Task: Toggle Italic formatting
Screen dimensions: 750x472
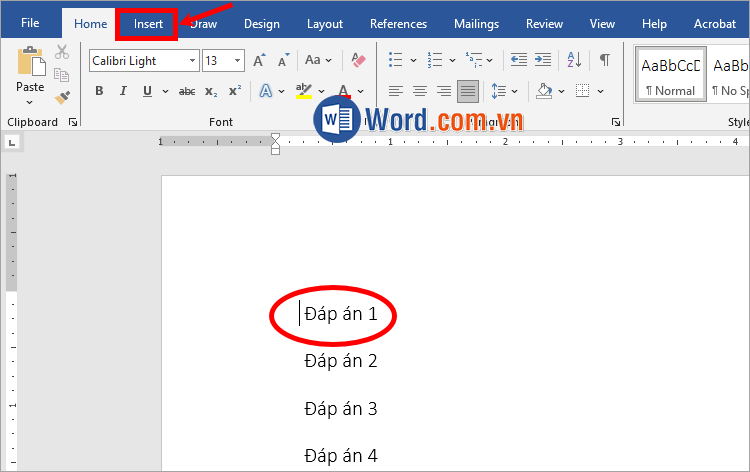Action: (123, 91)
